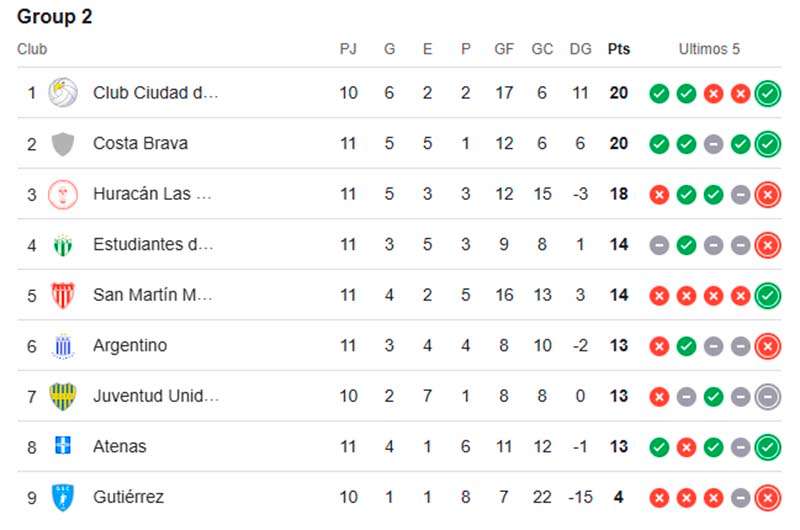This screenshot has width=800, height=530.
Task: Click the PJ column header
Action: coord(348,49)
